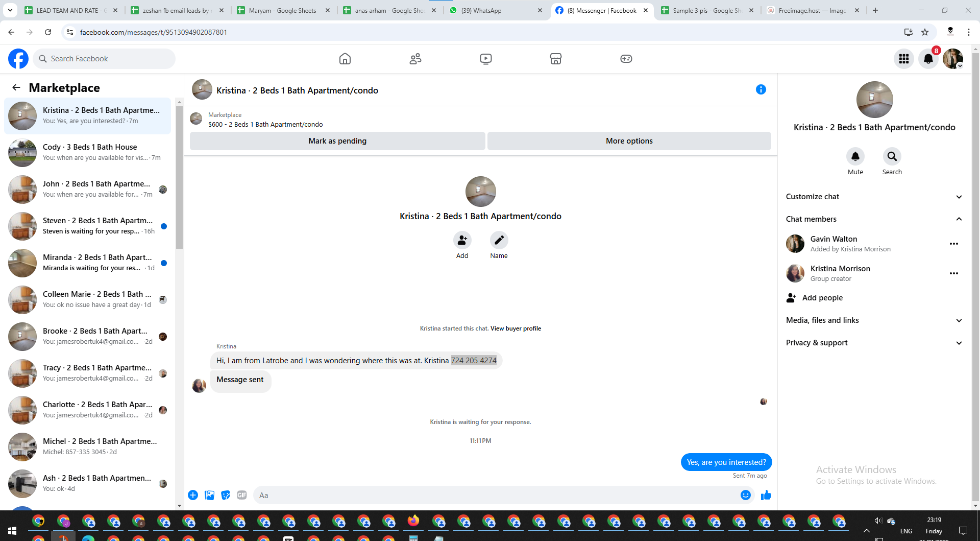Attach a photo with the image icon
Viewport: 980px width, 541px height.
(x=209, y=495)
